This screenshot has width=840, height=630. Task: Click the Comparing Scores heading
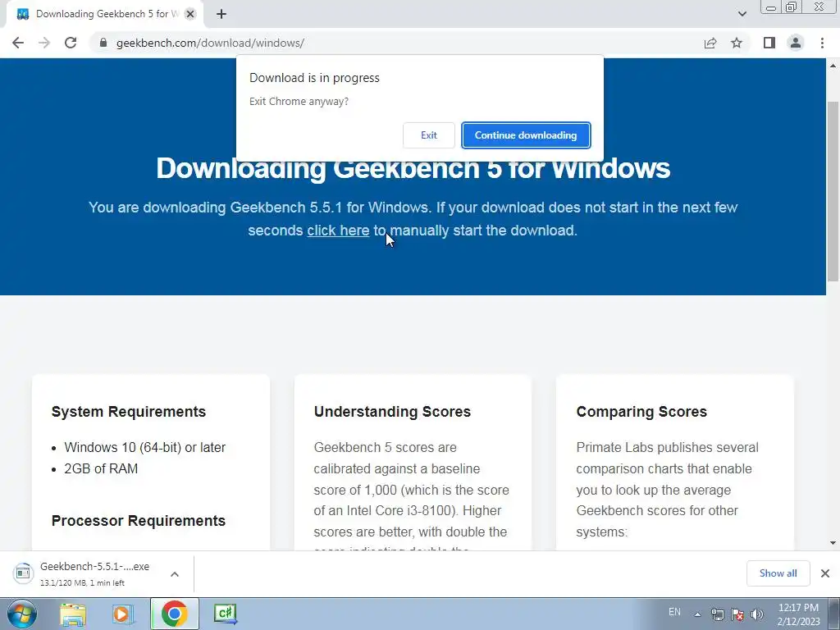point(641,412)
